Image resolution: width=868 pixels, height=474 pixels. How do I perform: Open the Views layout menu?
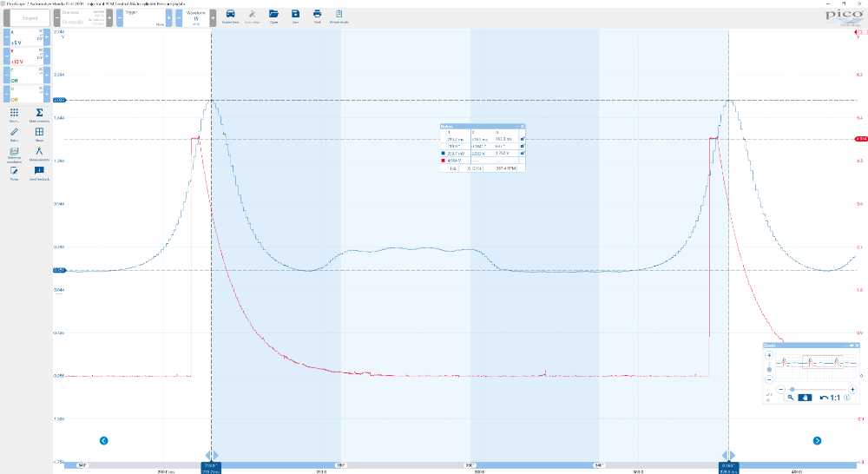(x=39, y=134)
